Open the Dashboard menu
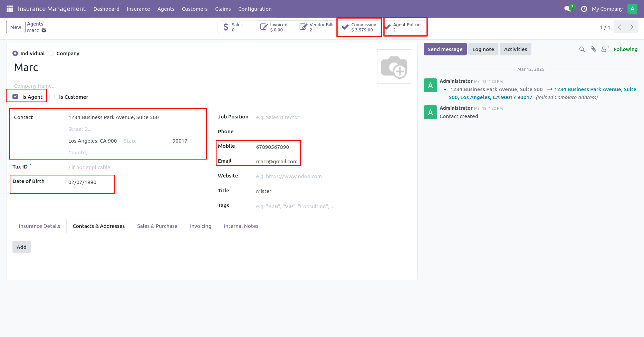 pos(106,9)
